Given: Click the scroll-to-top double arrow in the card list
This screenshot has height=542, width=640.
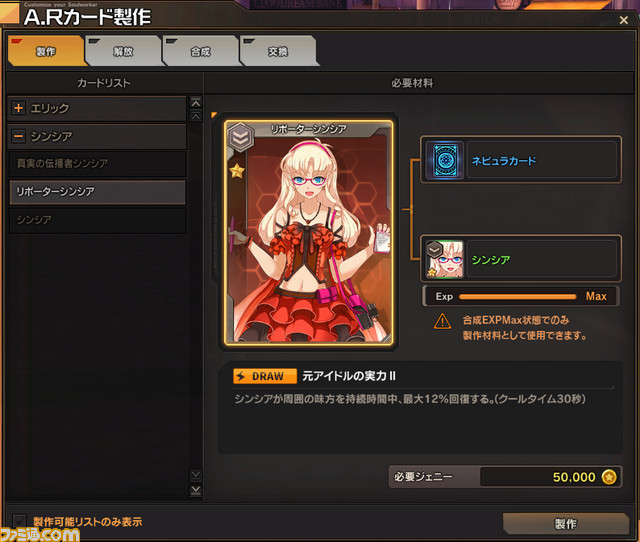Looking at the screenshot, I should tap(196, 102).
